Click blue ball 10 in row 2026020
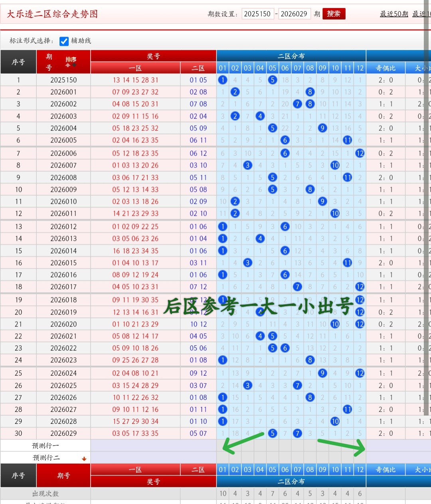431x504 pixels. (x=335, y=324)
